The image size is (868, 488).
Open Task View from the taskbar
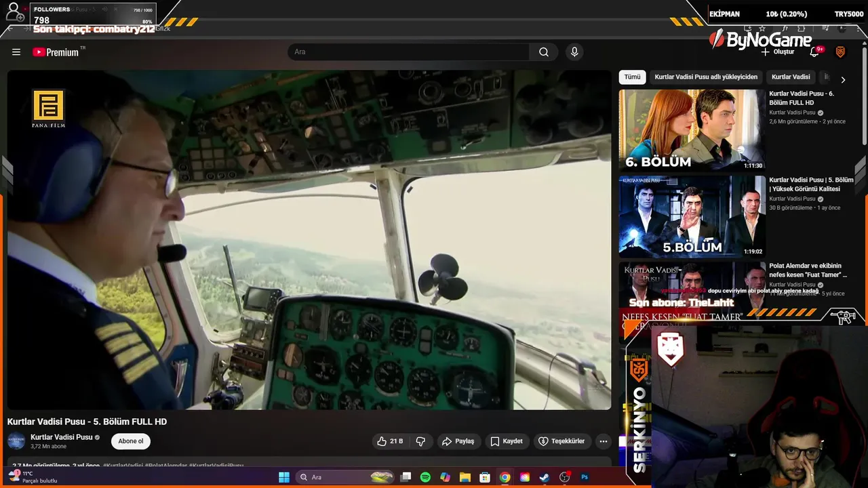(x=406, y=477)
